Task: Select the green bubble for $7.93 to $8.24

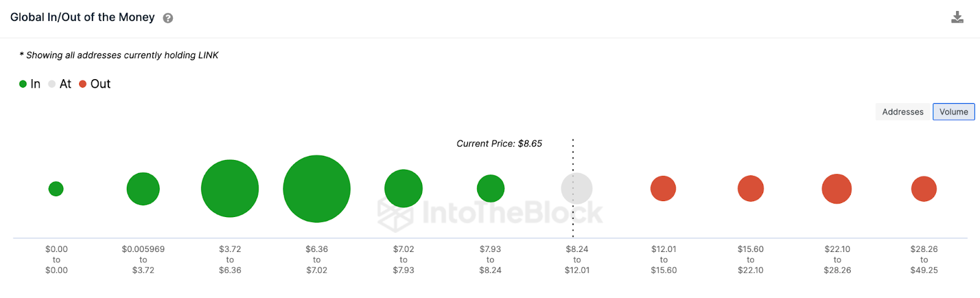Action: (x=491, y=188)
